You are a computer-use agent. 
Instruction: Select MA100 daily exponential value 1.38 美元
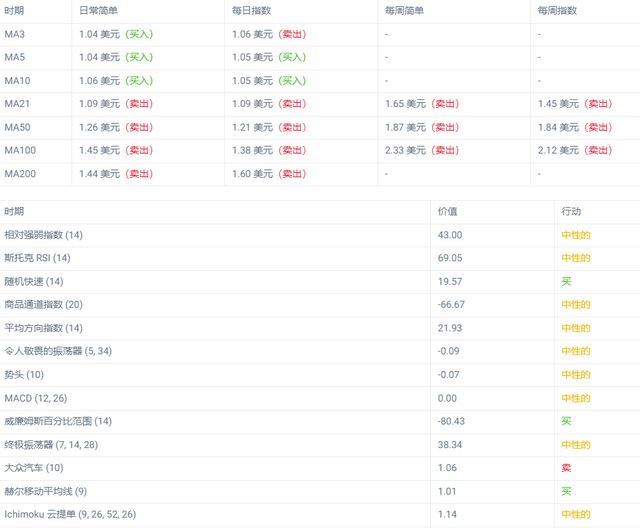[253, 150]
